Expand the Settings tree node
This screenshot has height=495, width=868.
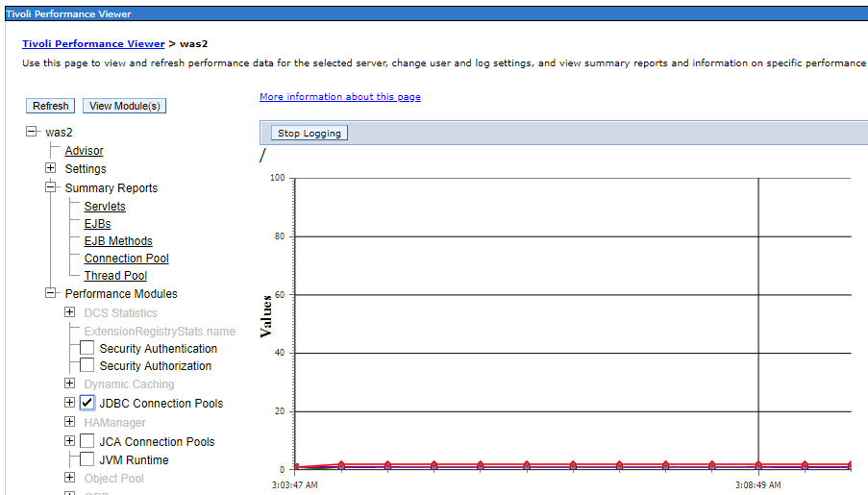point(50,168)
